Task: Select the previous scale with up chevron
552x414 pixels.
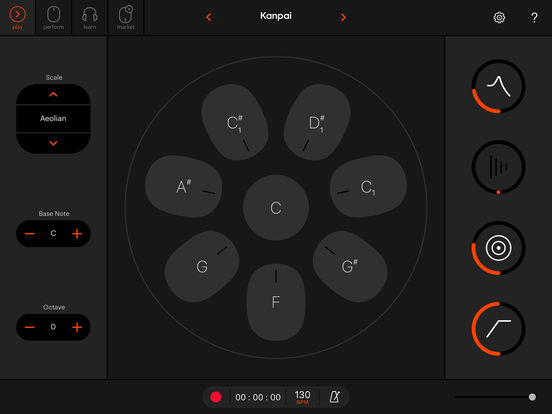Action: click(53, 94)
